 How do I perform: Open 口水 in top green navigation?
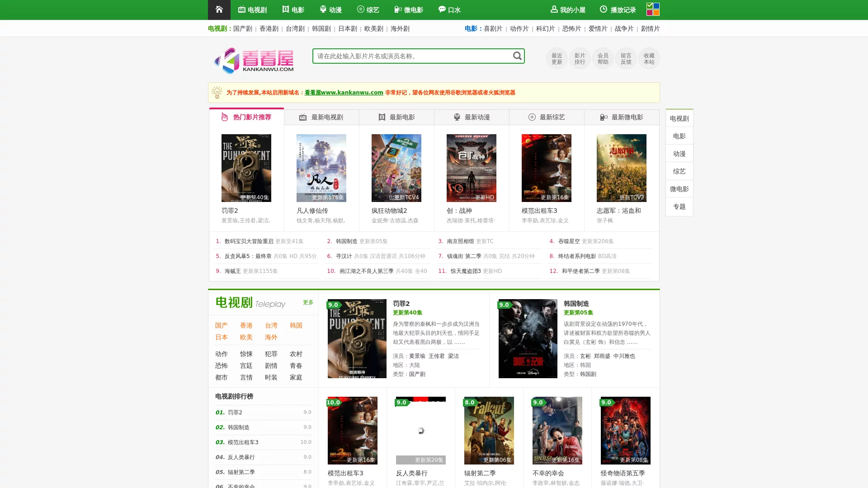pos(449,10)
